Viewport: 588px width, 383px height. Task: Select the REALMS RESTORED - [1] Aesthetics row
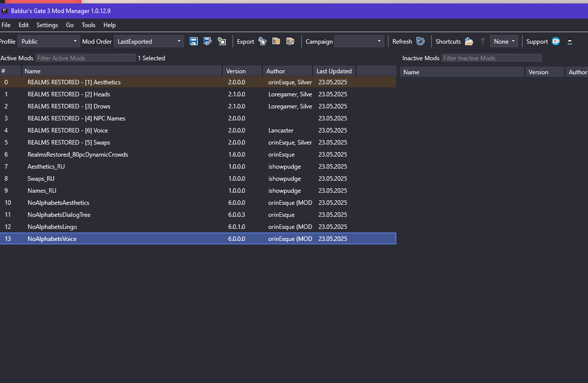[x=198, y=82]
